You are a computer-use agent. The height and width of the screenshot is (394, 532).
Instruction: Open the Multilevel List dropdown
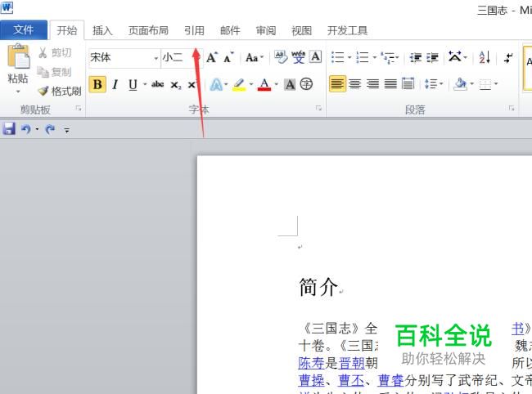tap(390, 58)
